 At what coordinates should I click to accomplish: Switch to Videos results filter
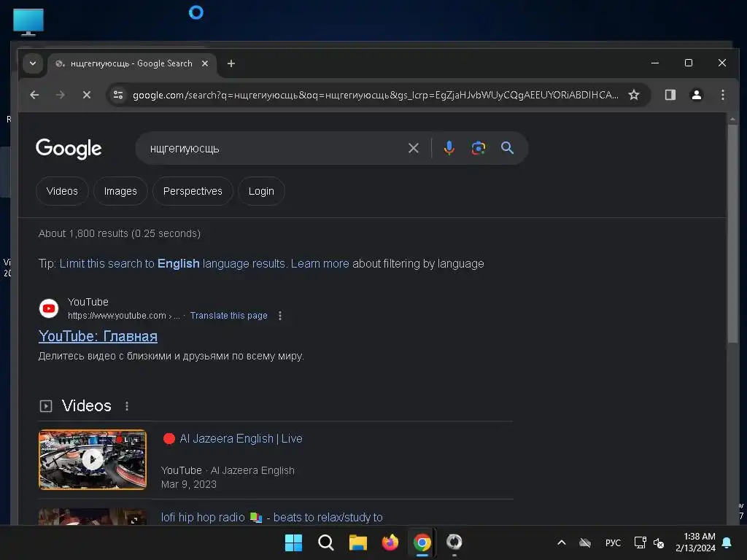tap(62, 191)
